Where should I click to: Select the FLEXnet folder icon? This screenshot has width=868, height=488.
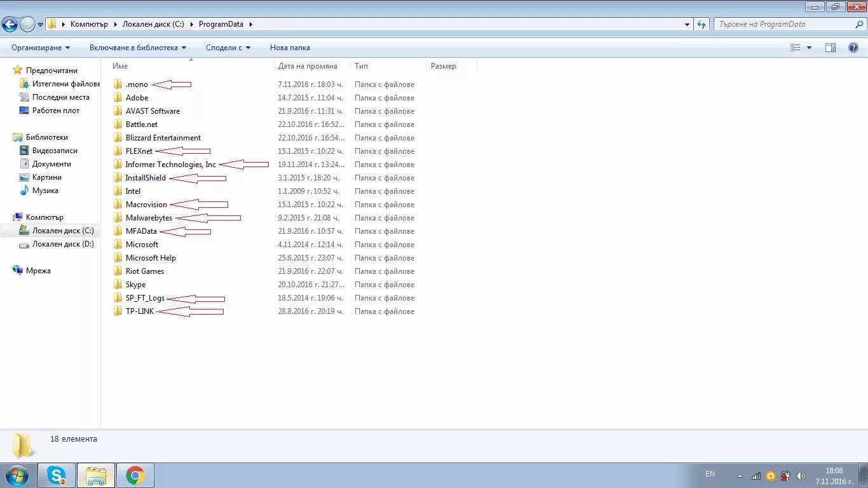click(118, 151)
